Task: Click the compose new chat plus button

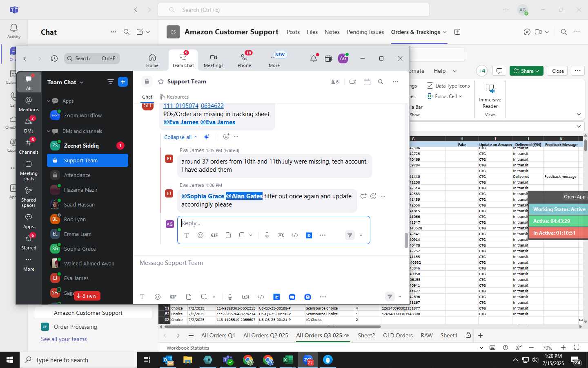Action: coord(123,82)
